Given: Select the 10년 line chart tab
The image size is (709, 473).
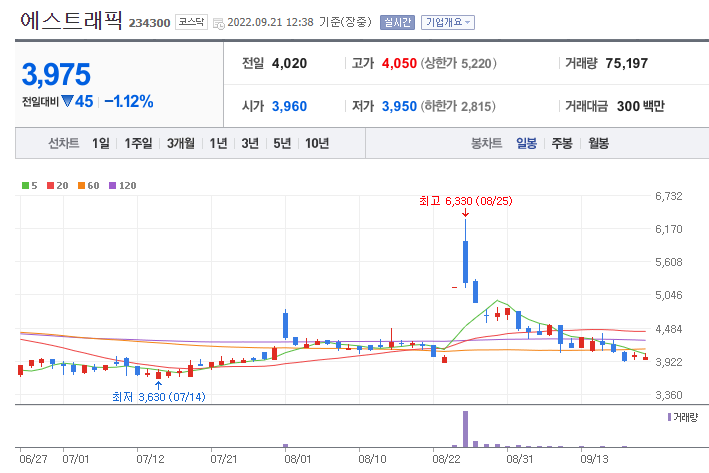Looking at the screenshot, I should click(x=317, y=143).
